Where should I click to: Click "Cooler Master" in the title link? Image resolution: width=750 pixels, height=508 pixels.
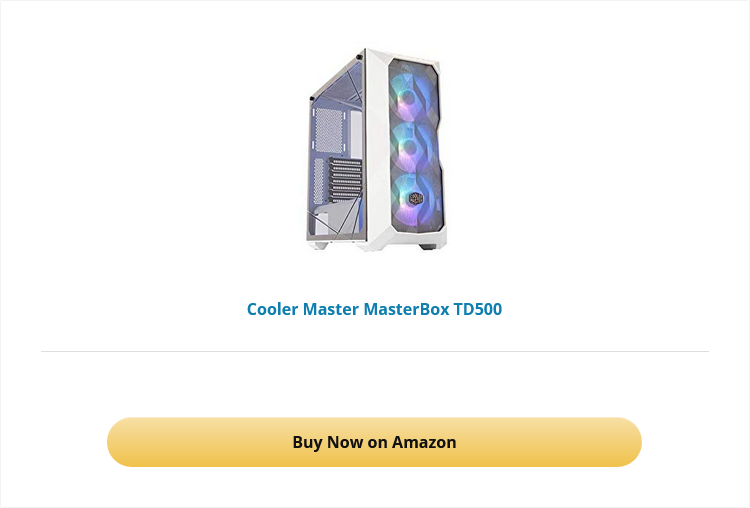[303, 309]
